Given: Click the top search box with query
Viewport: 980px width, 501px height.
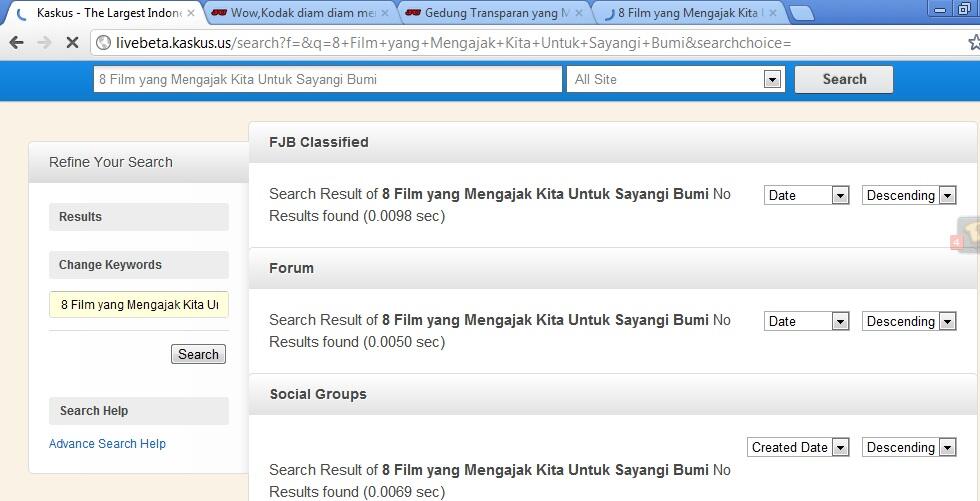Looking at the screenshot, I should click(x=328, y=79).
